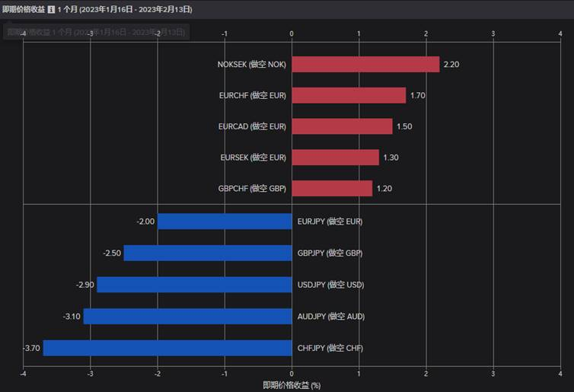Click the USDJPY (做空 USD) label
This screenshot has height=392, width=574.
[x=330, y=285]
